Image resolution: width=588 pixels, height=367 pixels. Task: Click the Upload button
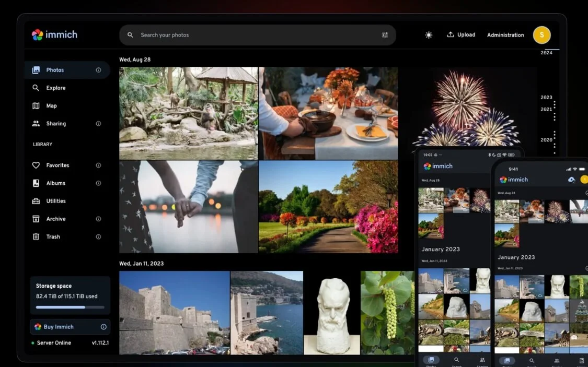coord(461,35)
